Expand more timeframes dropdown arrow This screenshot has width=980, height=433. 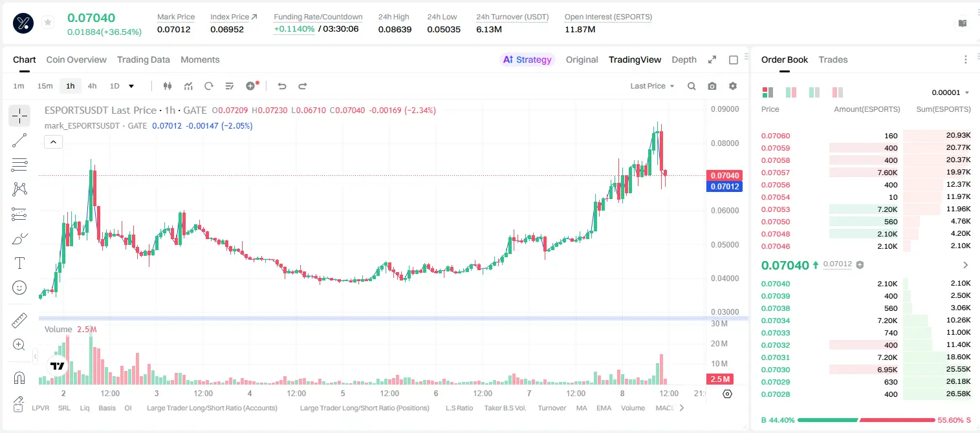(x=131, y=86)
